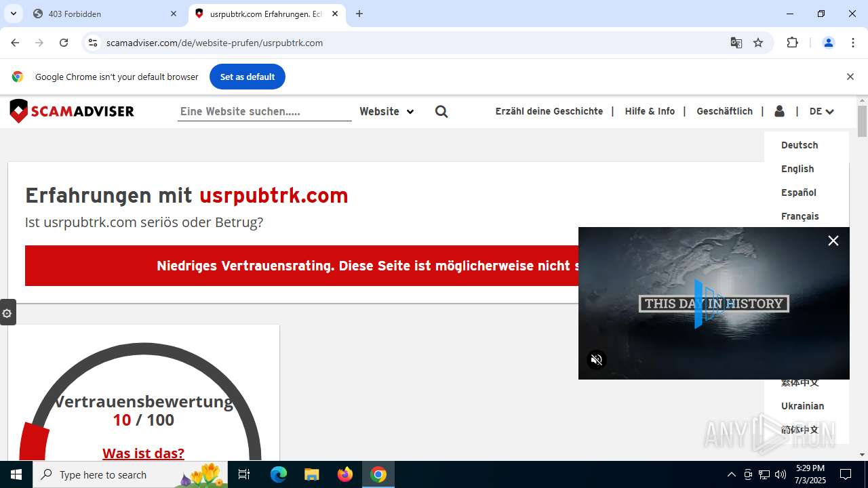Click the Windows taskbar search box

(x=131, y=474)
